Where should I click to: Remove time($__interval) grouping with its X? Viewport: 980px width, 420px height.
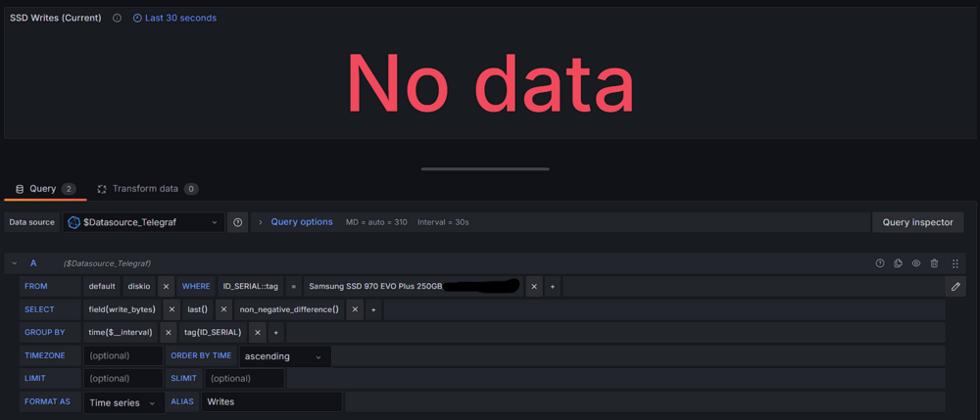click(169, 333)
